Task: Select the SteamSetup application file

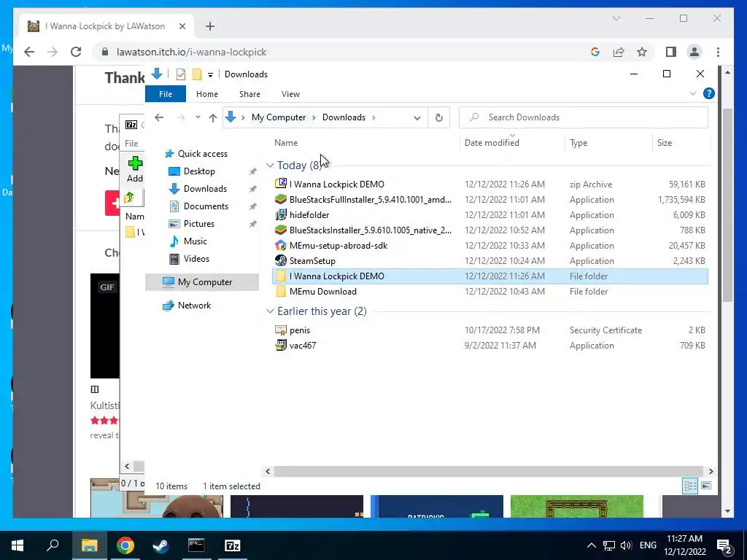Action: 489,261
